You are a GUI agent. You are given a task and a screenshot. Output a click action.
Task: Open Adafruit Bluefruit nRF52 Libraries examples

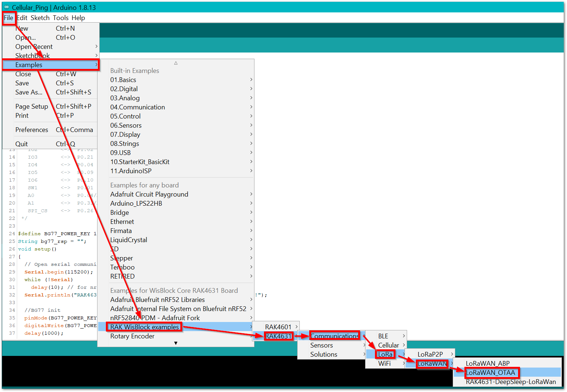point(176,300)
